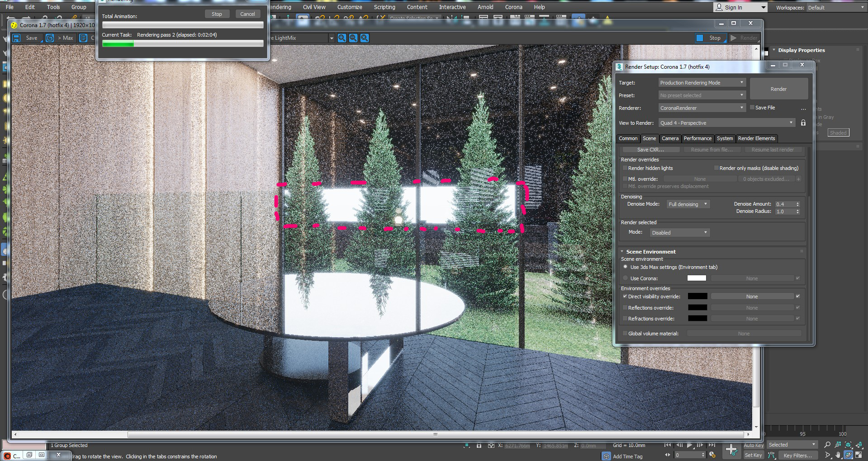
Task: Click the default in/out tangents icon
Action: pyautogui.click(x=772, y=455)
